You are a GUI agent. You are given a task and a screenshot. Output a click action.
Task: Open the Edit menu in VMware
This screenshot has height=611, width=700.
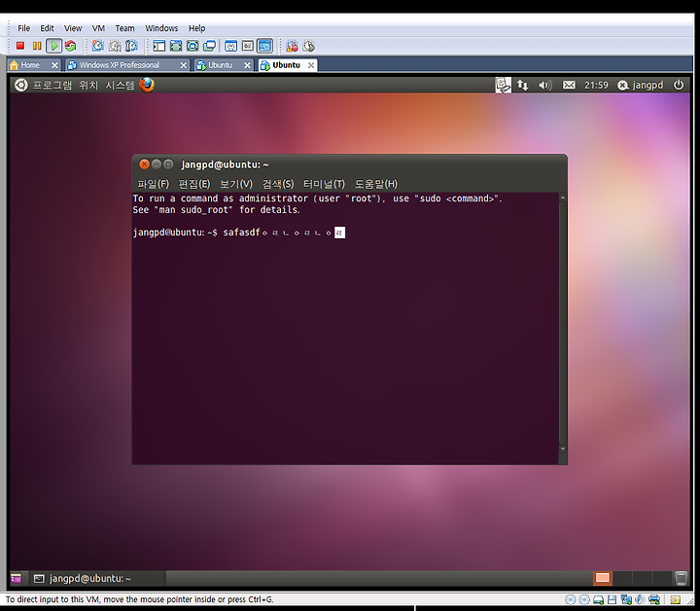point(47,28)
